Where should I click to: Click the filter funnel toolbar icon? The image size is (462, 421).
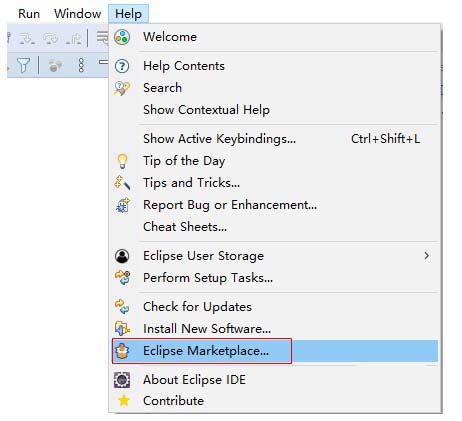(24, 65)
